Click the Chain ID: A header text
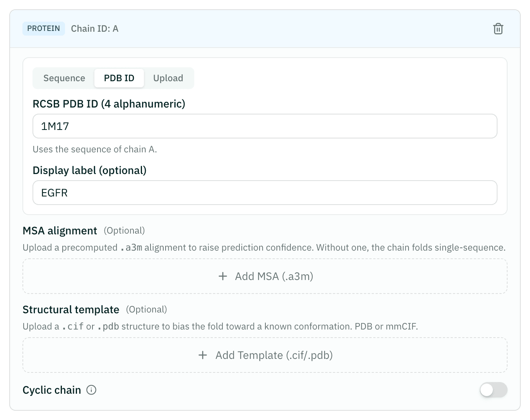530x420 pixels. pyautogui.click(x=95, y=29)
